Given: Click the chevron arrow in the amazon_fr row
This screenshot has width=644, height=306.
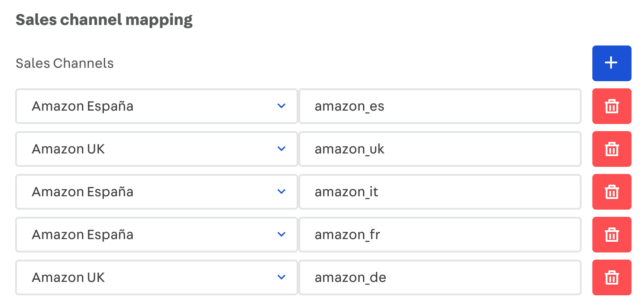Looking at the screenshot, I should click(x=281, y=235).
